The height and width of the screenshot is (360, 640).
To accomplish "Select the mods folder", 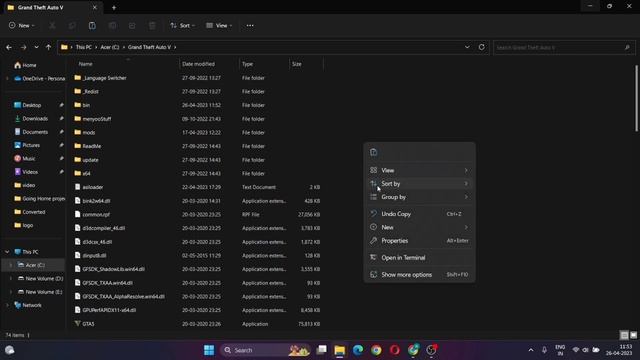I will click(x=89, y=133).
